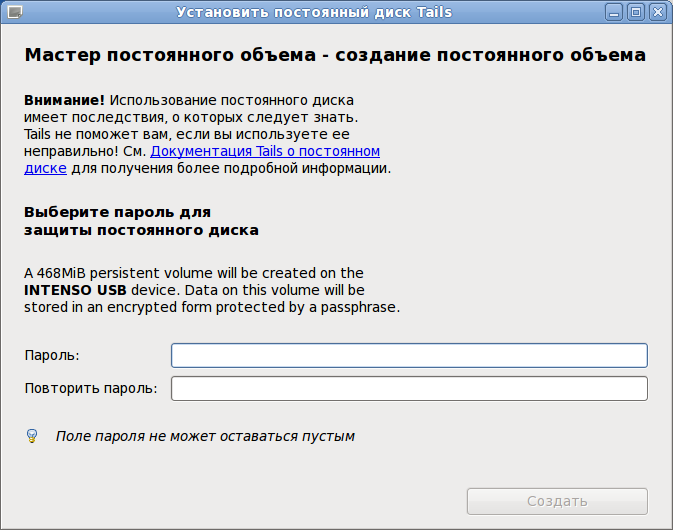Click the bold 'Внимание!' warning text
The height and width of the screenshot is (530, 673).
pyautogui.click(x=64, y=100)
